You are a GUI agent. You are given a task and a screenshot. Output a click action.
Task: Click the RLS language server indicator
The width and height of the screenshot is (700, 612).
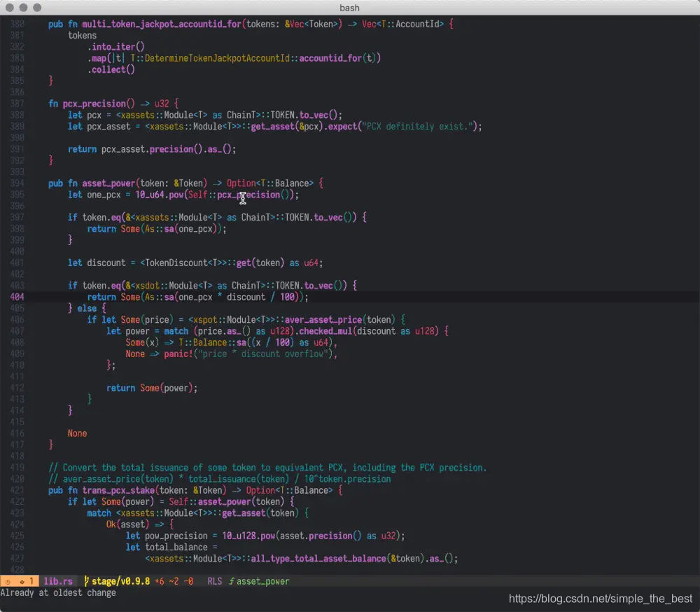[215, 581]
